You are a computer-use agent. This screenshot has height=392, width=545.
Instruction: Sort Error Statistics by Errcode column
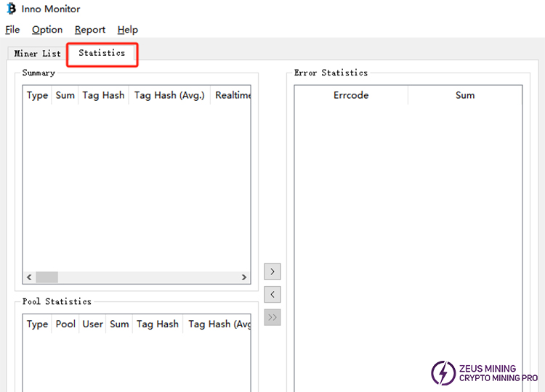point(351,95)
